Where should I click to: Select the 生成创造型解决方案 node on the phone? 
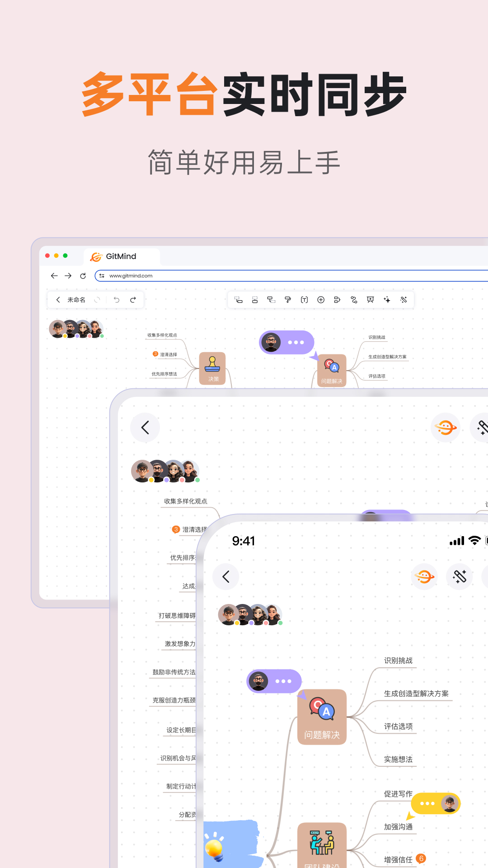pos(416,693)
